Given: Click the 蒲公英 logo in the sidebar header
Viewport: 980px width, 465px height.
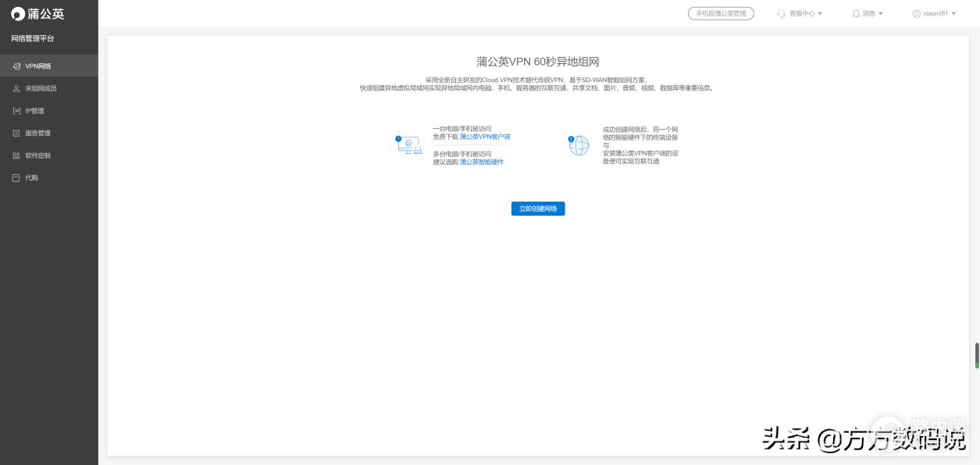Looking at the screenshot, I should pos(37,13).
